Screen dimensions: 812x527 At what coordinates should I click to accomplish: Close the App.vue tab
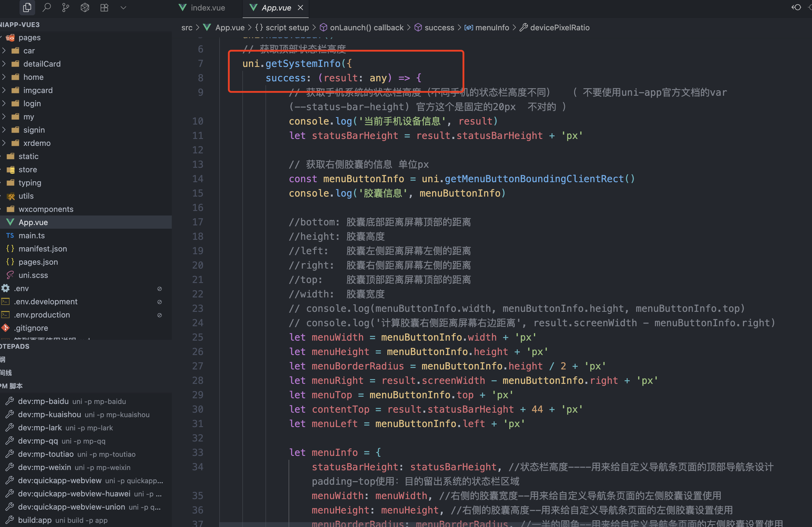tap(300, 8)
